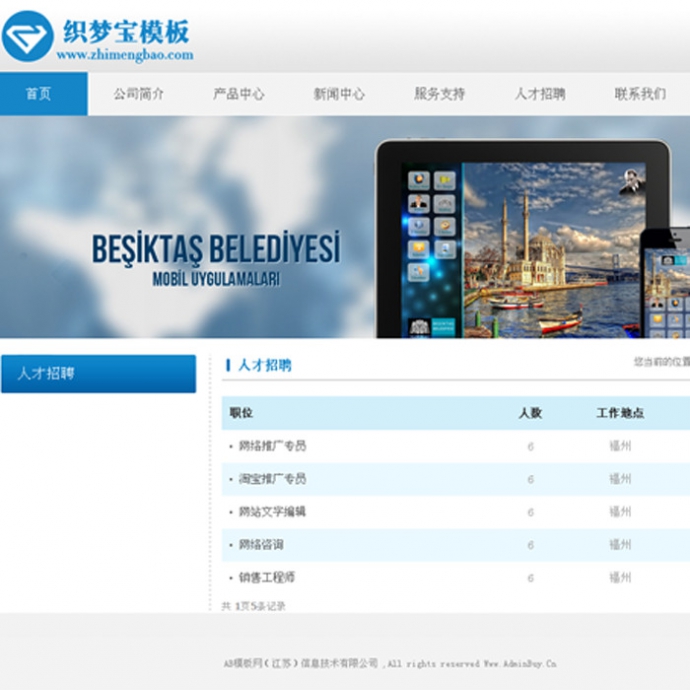Click the tablet device image in banner
Image resolution: width=690 pixels, height=690 pixels.
(x=524, y=239)
